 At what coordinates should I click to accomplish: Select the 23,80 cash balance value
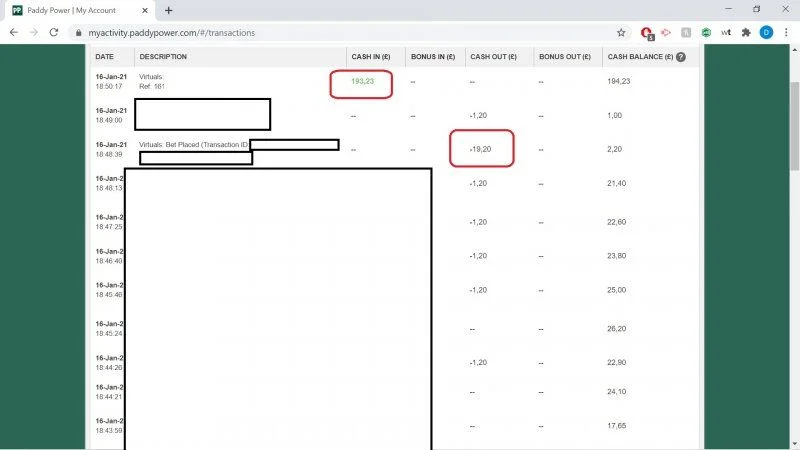[x=616, y=256]
